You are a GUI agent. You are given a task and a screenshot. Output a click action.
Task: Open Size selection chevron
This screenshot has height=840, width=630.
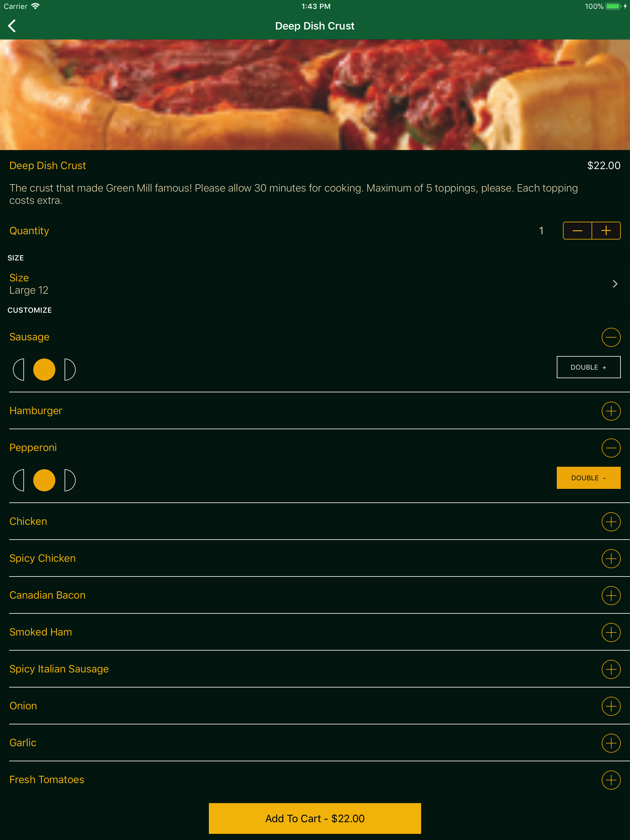(614, 284)
